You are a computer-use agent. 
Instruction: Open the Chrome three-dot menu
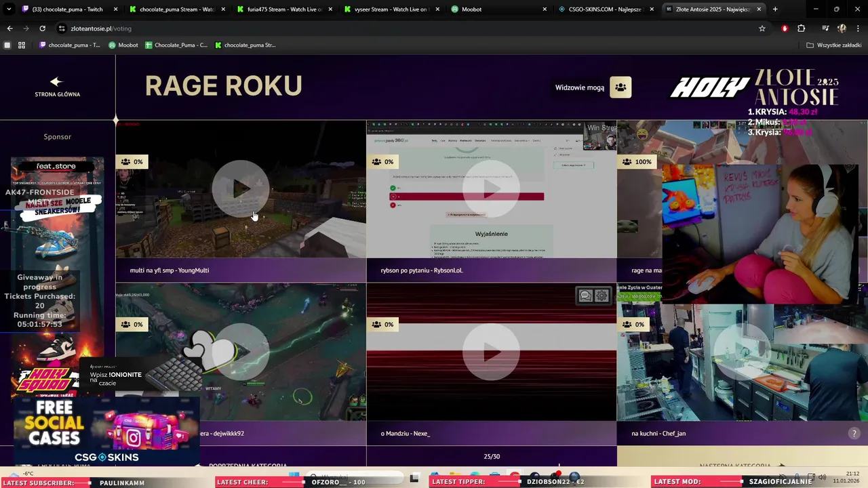(x=858, y=28)
